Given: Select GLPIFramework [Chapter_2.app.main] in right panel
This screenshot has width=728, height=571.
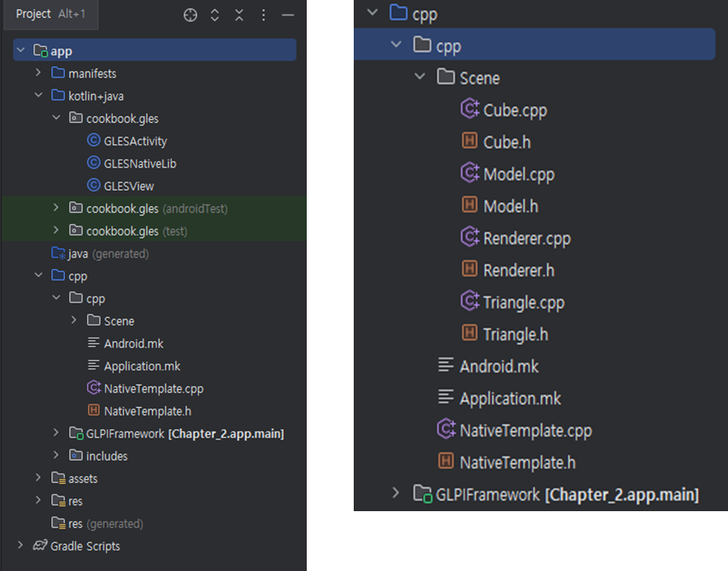Looking at the screenshot, I should click(567, 494).
